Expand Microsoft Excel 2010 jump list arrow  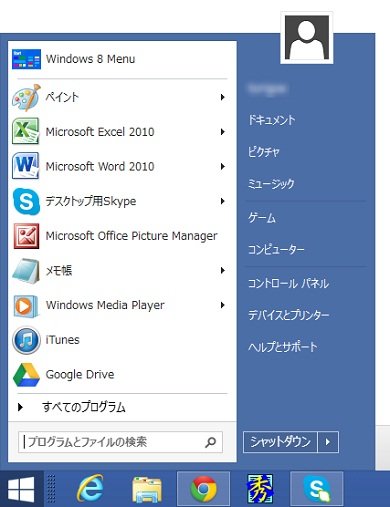(x=222, y=132)
